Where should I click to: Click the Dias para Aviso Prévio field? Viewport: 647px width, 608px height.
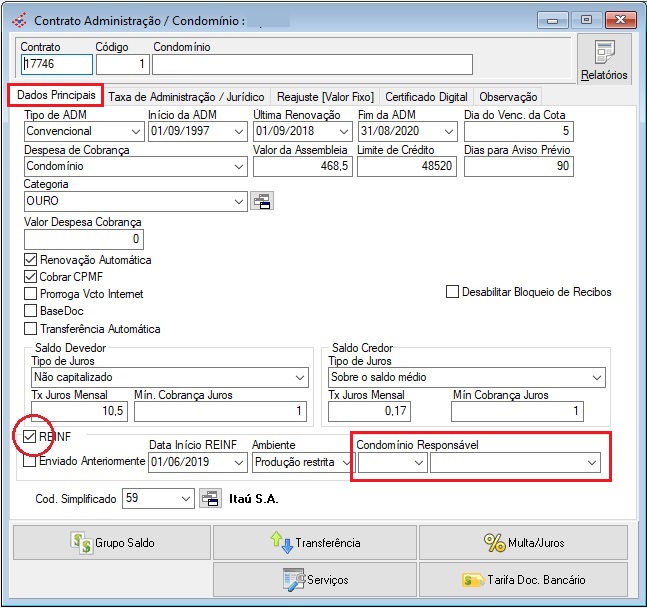point(519,166)
